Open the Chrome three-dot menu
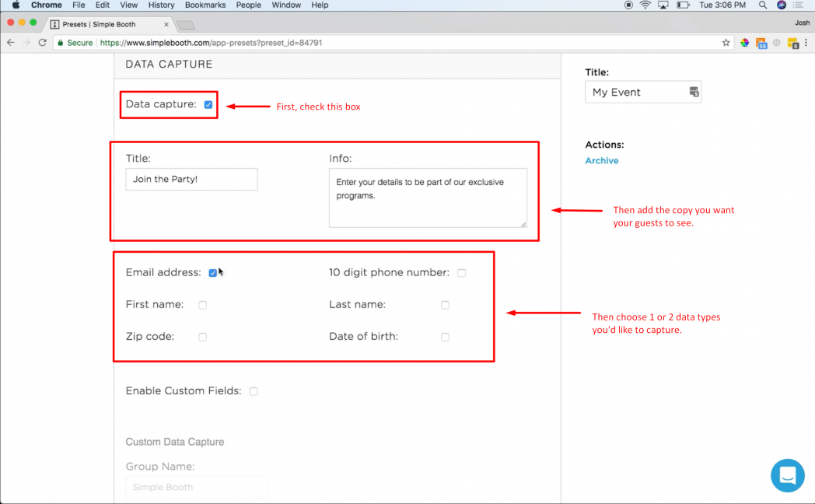The height and width of the screenshot is (504, 815). (806, 43)
